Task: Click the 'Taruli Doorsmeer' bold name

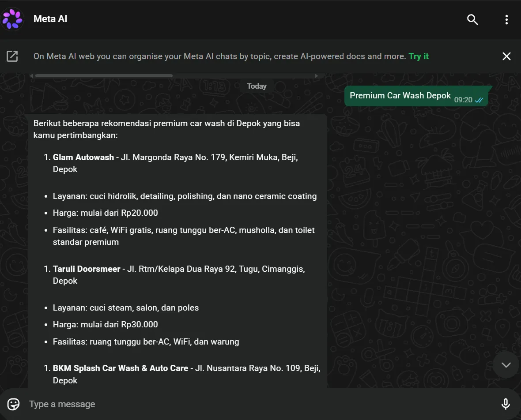Action: click(x=87, y=269)
